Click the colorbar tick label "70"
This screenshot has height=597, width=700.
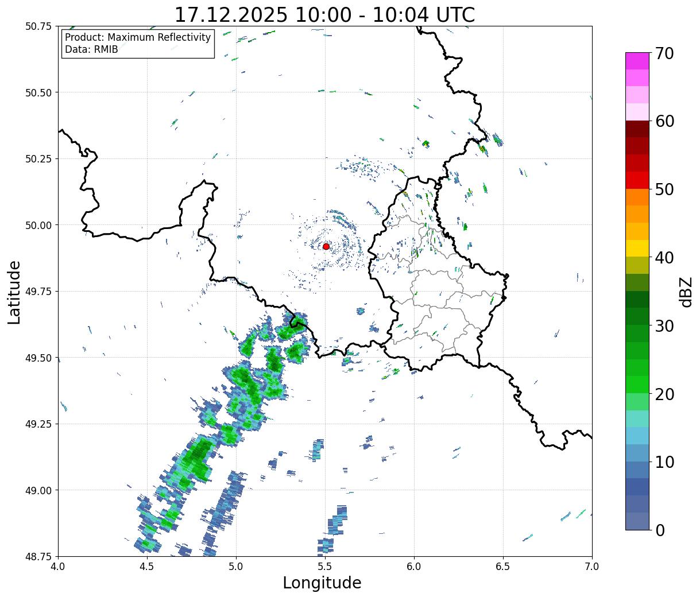pyautogui.click(x=664, y=53)
